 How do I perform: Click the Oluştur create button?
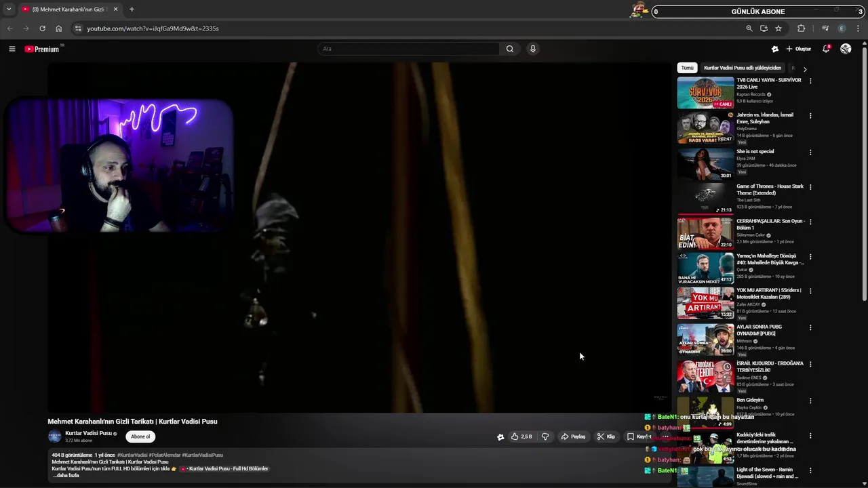click(798, 49)
